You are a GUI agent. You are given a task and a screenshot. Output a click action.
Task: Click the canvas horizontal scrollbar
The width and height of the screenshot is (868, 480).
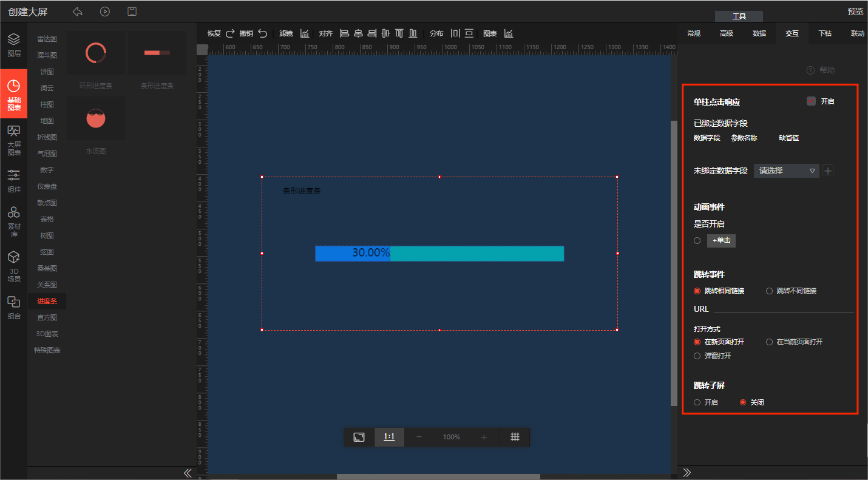pyautogui.click(x=438, y=476)
